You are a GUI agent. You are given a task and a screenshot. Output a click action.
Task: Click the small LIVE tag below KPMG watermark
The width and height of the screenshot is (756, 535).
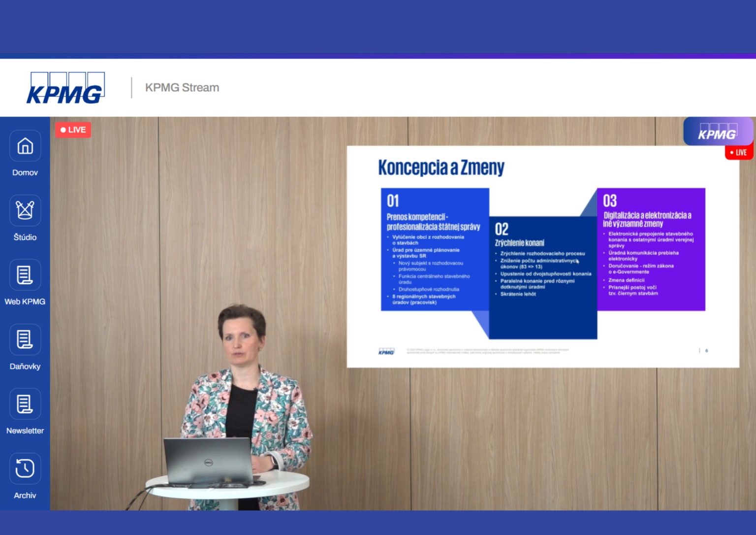(x=738, y=153)
